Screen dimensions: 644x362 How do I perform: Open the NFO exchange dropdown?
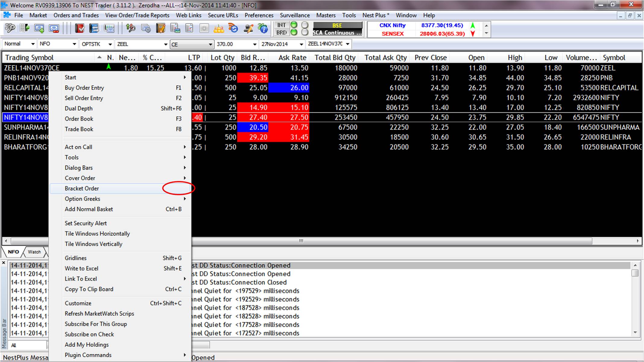pyautogui.click(x=74, y=44)
